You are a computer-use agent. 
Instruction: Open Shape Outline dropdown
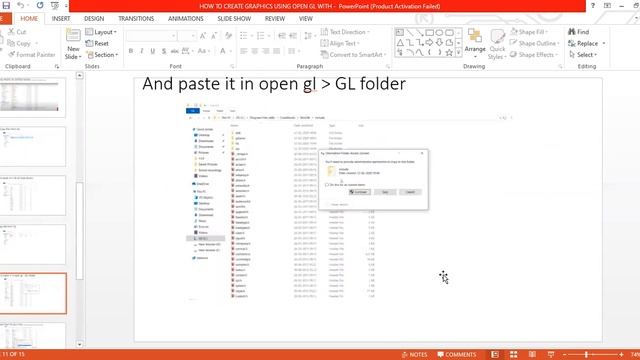tap(535, 43)
